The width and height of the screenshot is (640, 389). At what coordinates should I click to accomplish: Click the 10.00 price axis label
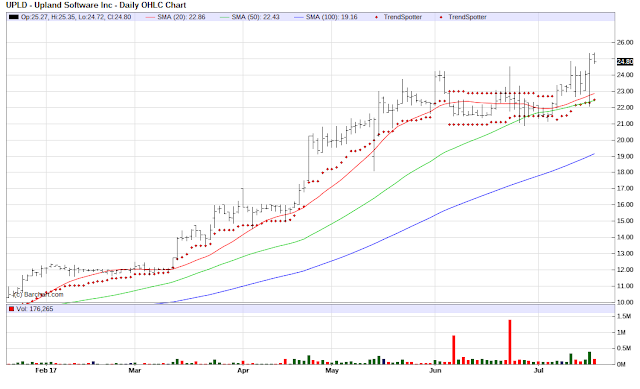tap(625, 302)
